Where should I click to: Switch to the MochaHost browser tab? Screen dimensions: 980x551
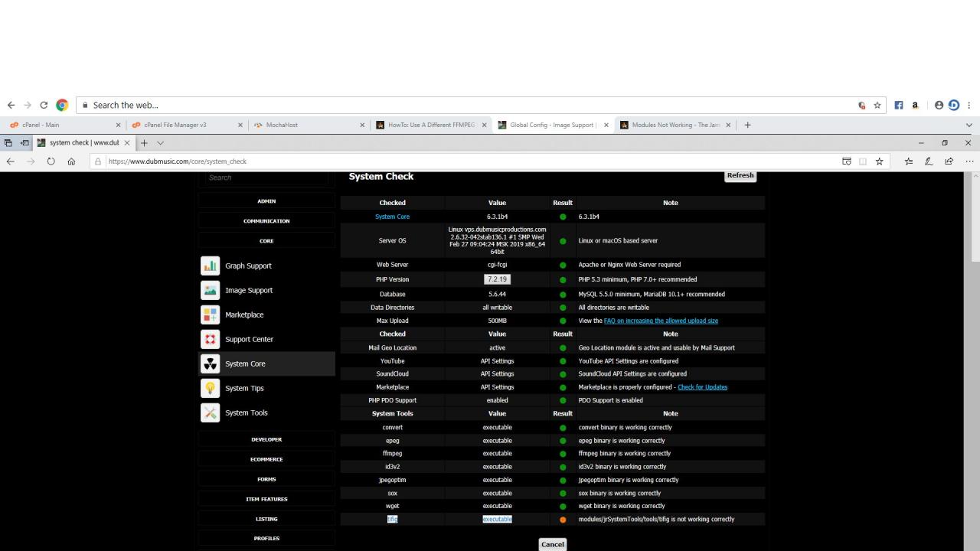tap(306, 125)
